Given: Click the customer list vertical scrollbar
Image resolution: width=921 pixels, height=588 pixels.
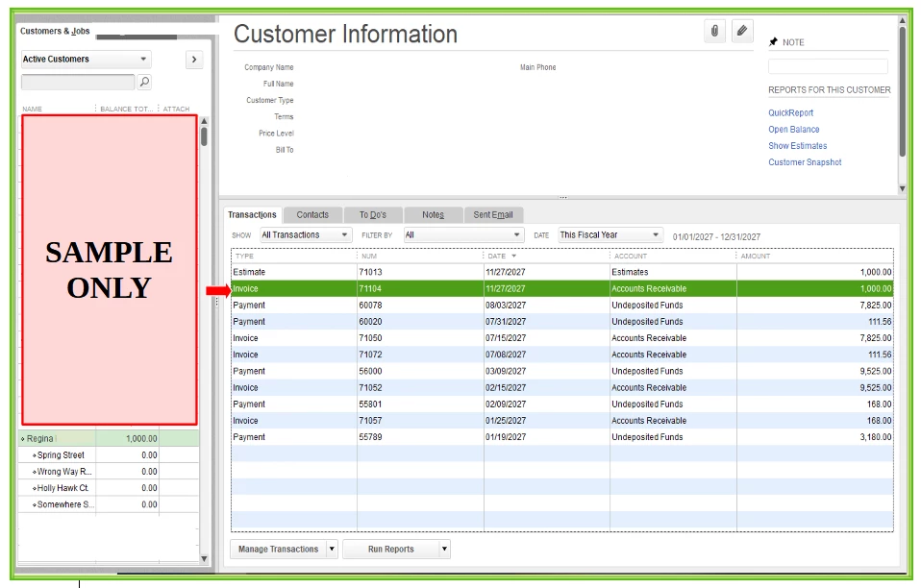Looking at the screenshot, I should 204,340.
